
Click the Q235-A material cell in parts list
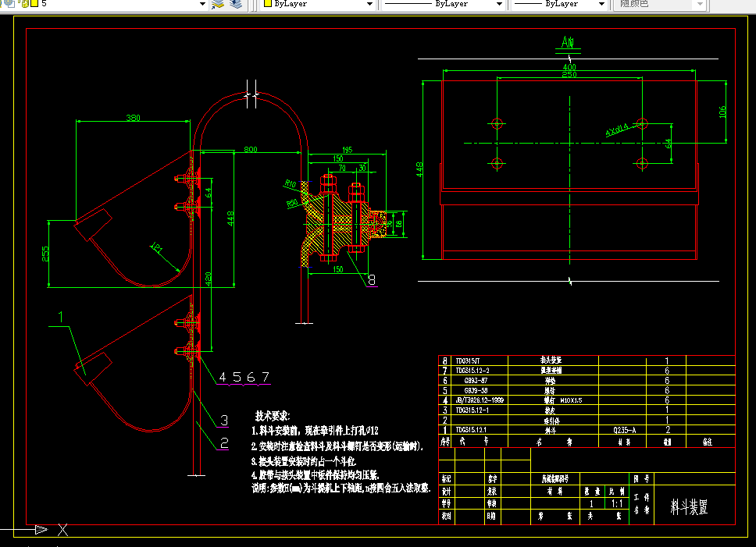624,430
